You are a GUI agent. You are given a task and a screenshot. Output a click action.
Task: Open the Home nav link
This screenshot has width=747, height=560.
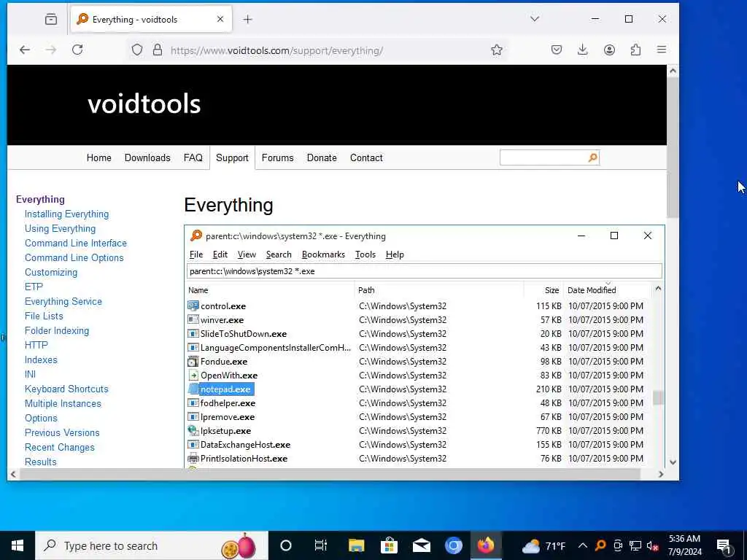pyautogui.click(x=98, y=157)
